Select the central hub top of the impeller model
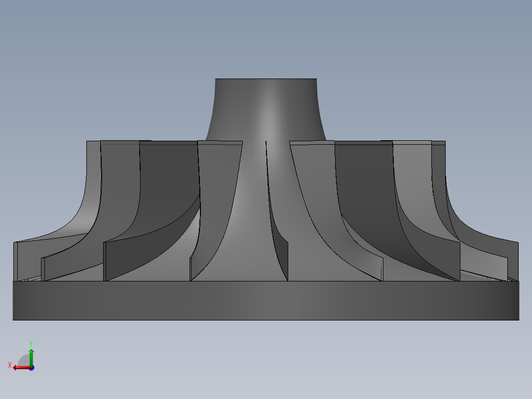The height and width of the screenshot is (399, 532). [x=266, y=109]
